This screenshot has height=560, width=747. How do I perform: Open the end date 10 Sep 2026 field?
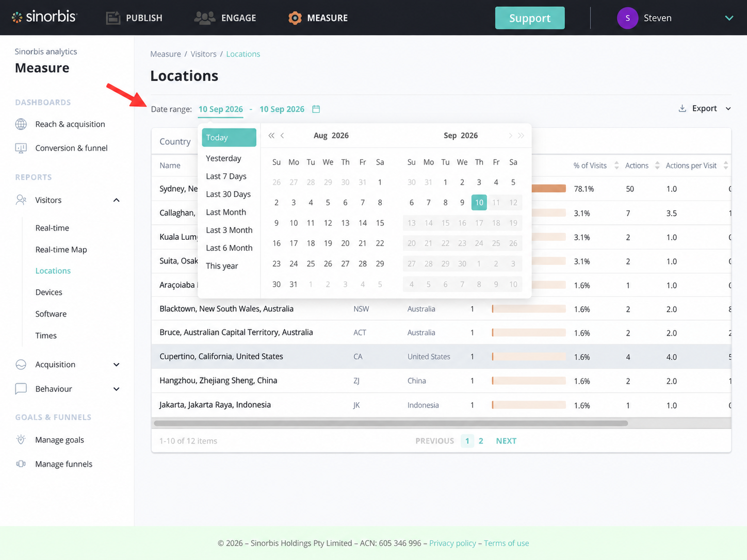coord(282,109)
